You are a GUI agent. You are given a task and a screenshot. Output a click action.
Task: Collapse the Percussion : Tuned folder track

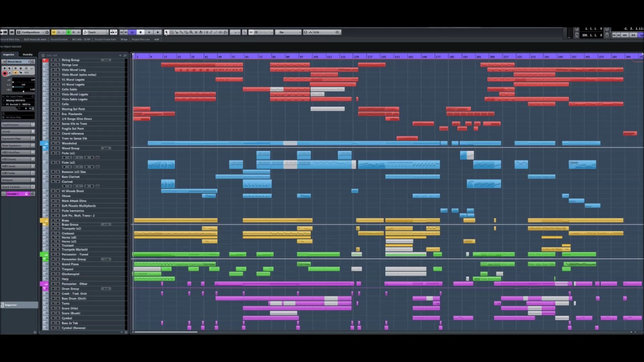45,254
